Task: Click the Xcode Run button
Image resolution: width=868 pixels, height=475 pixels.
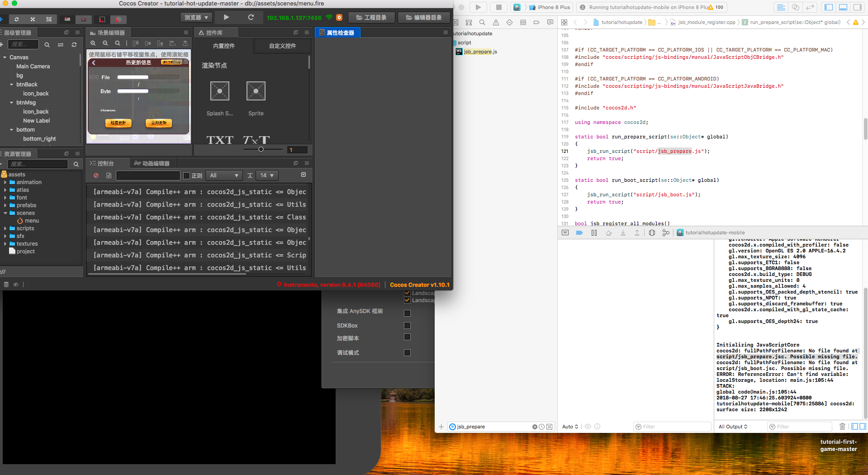Action: tap(478, 7)
